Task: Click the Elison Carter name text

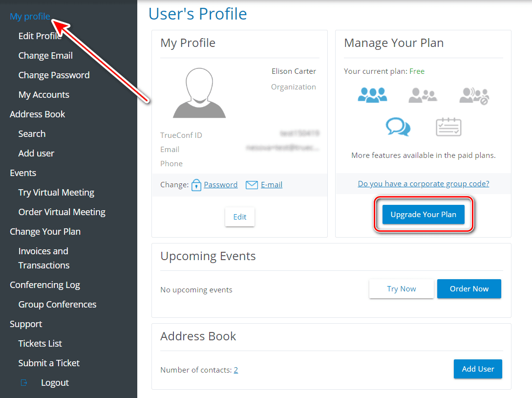Action: click(x=294, y=71)
